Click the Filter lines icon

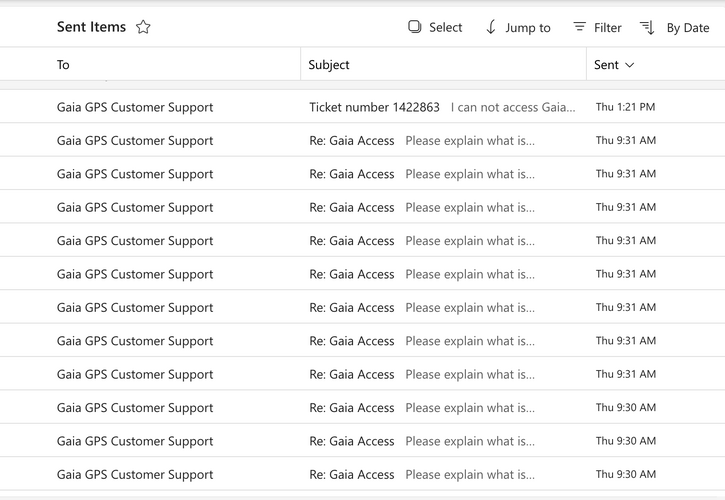coord(579,27)
